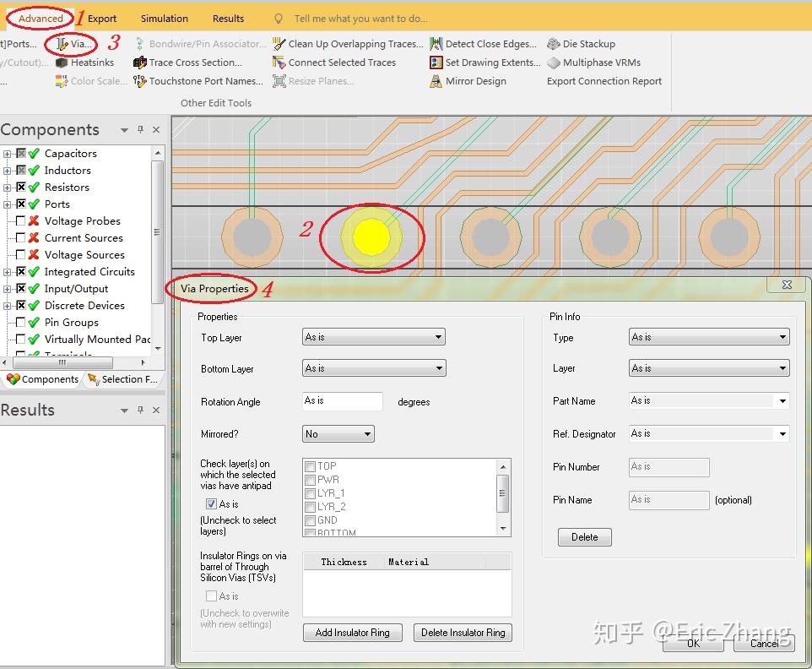Toggle the Resistors checkbox
The image size is (812, 669).
point(21,187)
